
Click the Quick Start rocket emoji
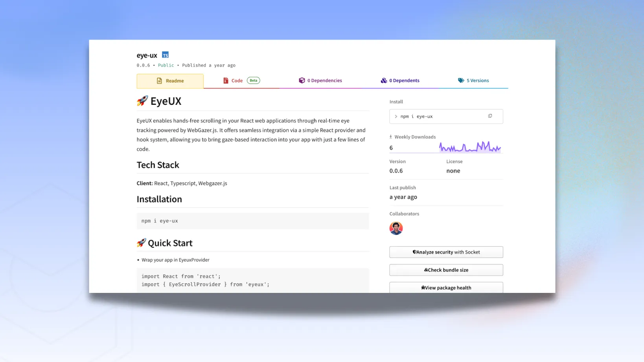pos(141,243)
